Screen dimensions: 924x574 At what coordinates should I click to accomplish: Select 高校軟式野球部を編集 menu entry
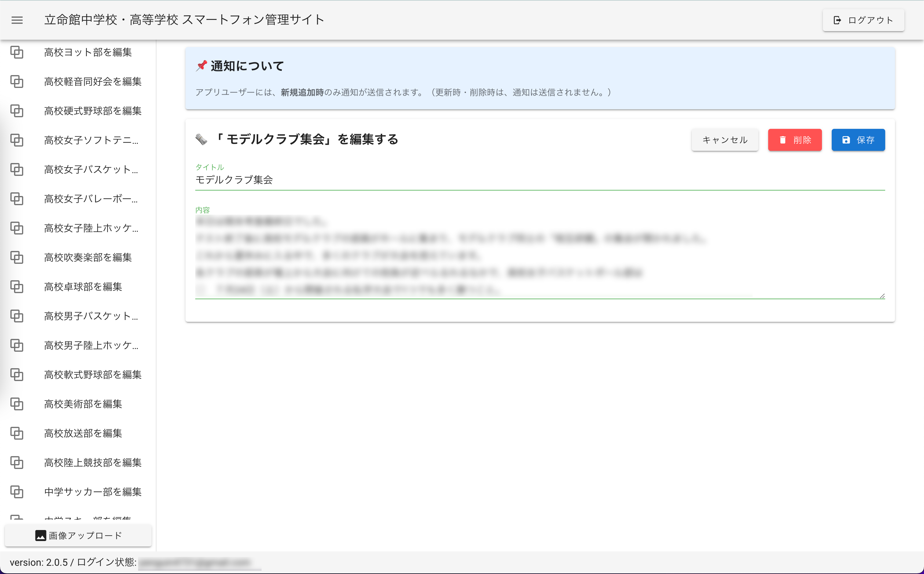(x=93, y=375)
